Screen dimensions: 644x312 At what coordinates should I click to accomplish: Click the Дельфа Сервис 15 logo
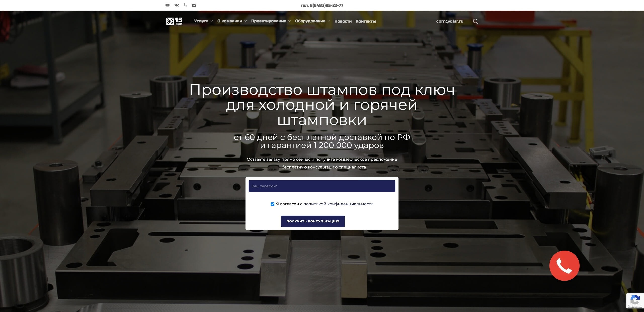click(x=175, y=21)
